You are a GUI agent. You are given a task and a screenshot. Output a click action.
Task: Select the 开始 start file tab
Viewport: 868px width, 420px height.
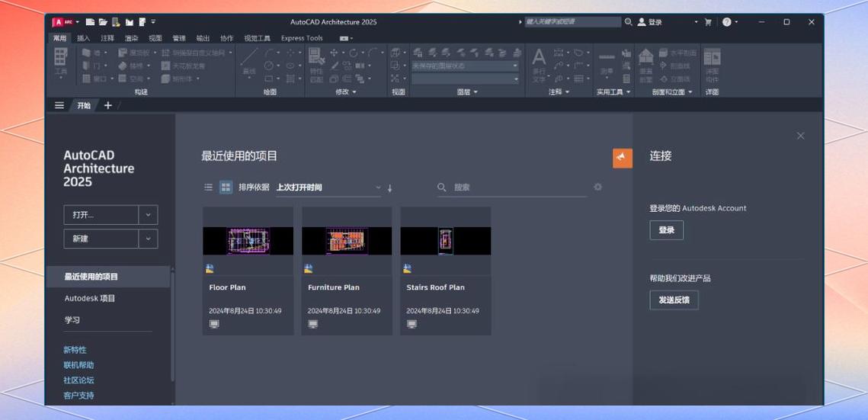[84, 105]
